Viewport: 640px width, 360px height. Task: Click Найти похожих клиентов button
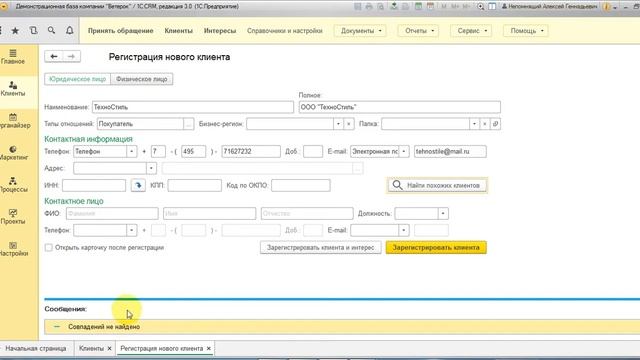[437, 185]
